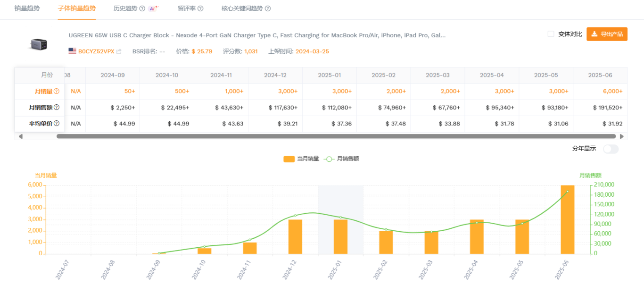This screenshot has height=293, width=644.
Task: Click question mark icon next to 月销售额 row label
Action: pos(57,108)
